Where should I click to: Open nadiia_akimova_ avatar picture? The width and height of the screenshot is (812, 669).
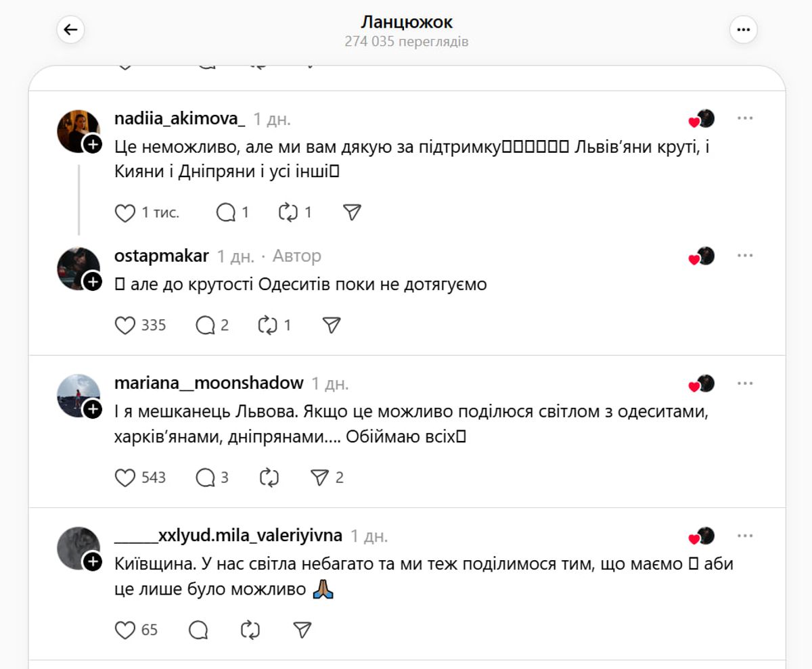coord(78,131)
